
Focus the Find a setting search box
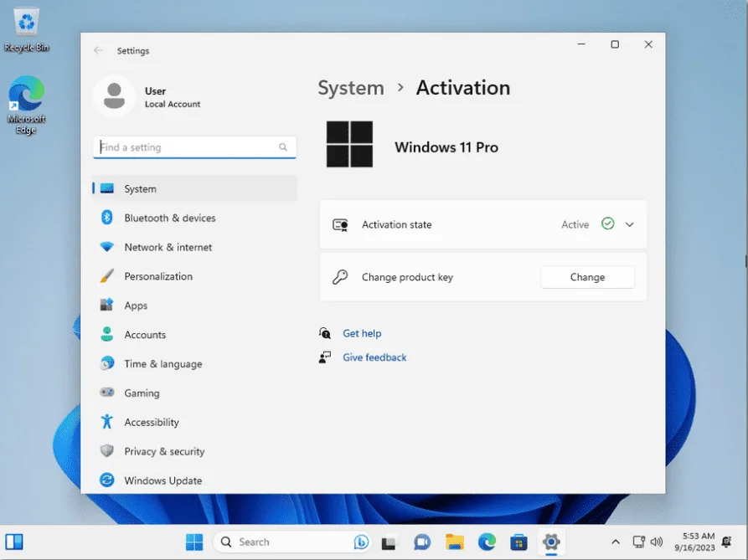pyautogui.click(x=194, y=147)
